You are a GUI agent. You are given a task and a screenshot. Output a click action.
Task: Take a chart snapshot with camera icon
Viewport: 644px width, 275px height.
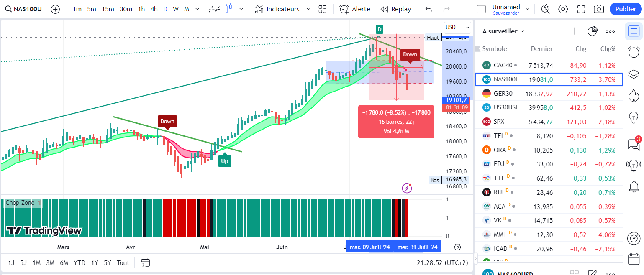[x=599, y=9]
